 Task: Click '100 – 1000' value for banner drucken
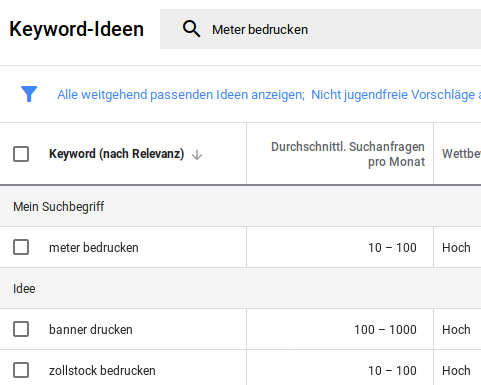(385, 330)
